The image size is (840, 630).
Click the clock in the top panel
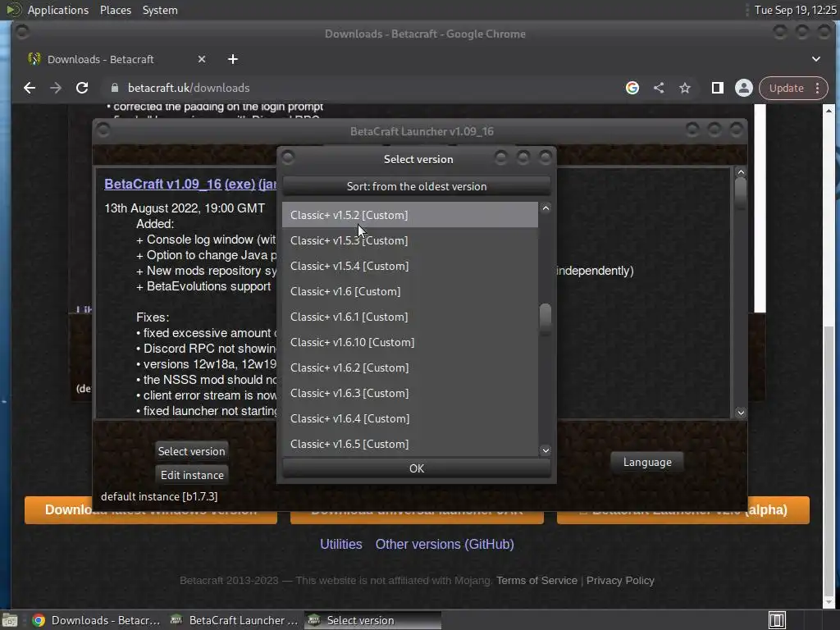[795, 10]
